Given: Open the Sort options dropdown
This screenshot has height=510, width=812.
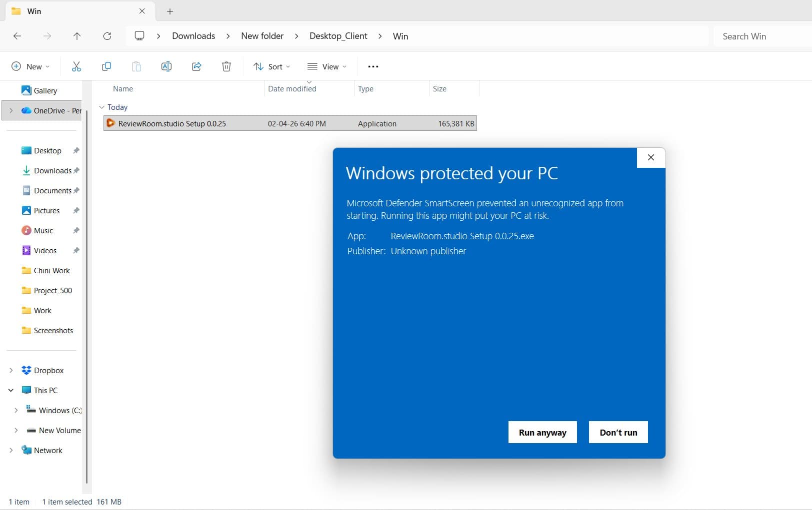Looking at the screenshot, I should pos(271,66).
